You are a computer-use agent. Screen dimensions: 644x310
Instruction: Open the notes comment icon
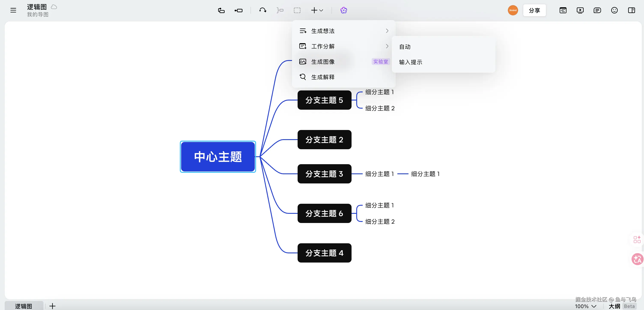click(597, 10)
